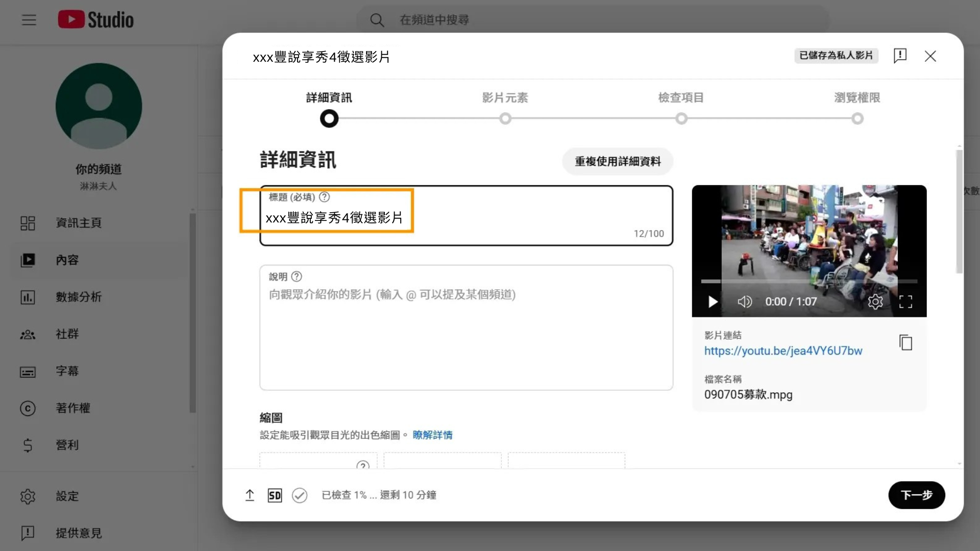
Task: Click the SD processing status icon
Action: click(275, 495)
